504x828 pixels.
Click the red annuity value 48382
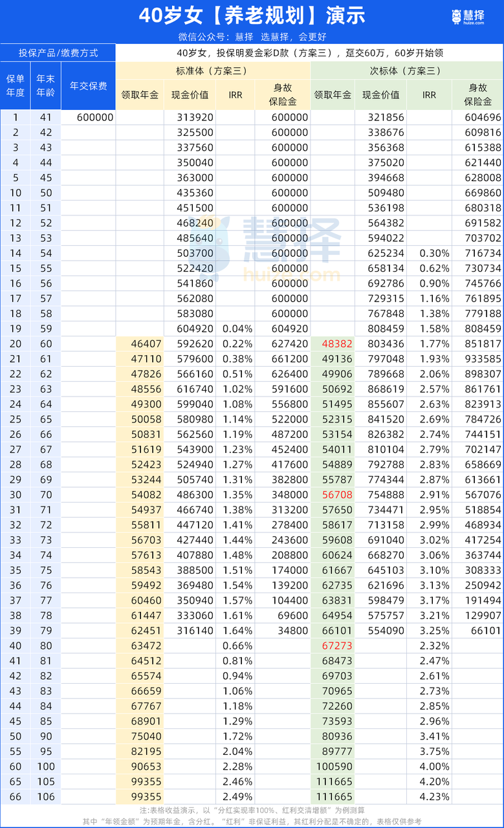(x=336, y=344)
